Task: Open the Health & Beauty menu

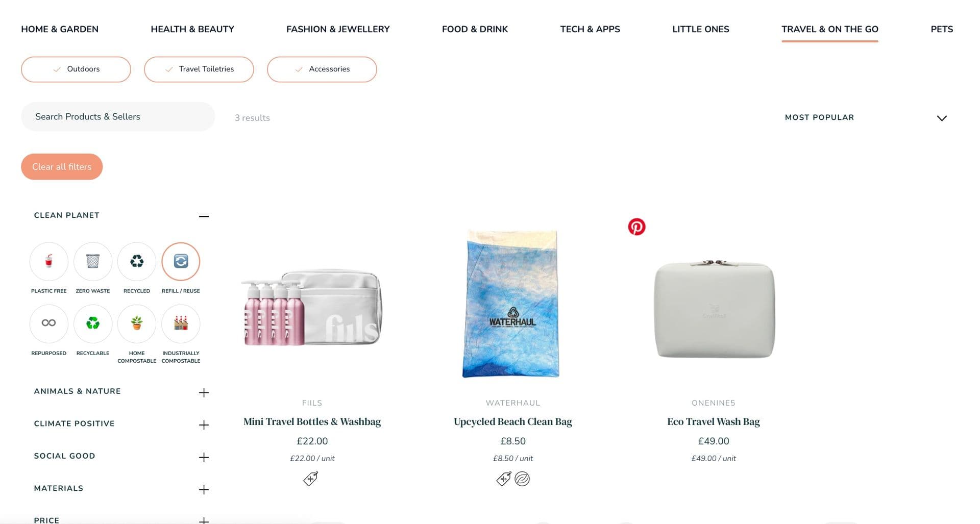Action: point(192,29)
